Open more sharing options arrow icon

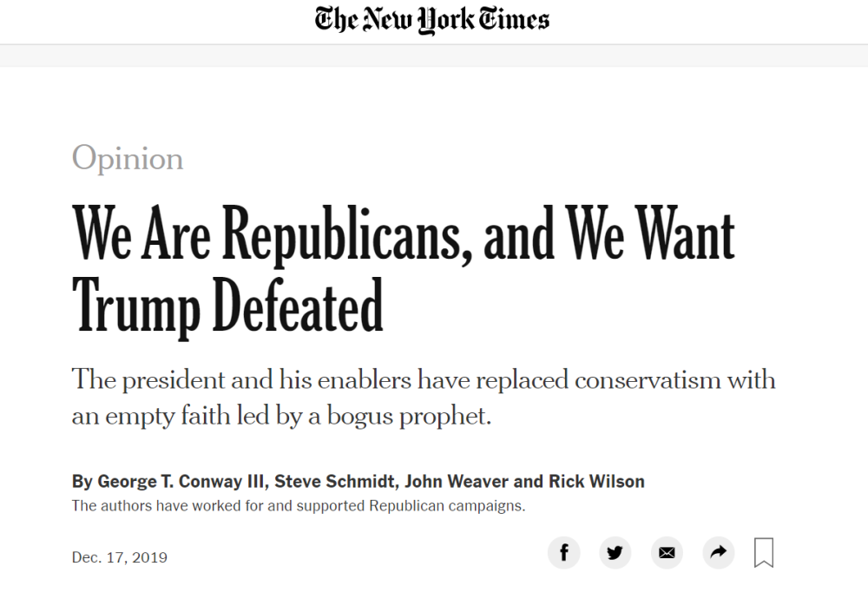point(718,553)
